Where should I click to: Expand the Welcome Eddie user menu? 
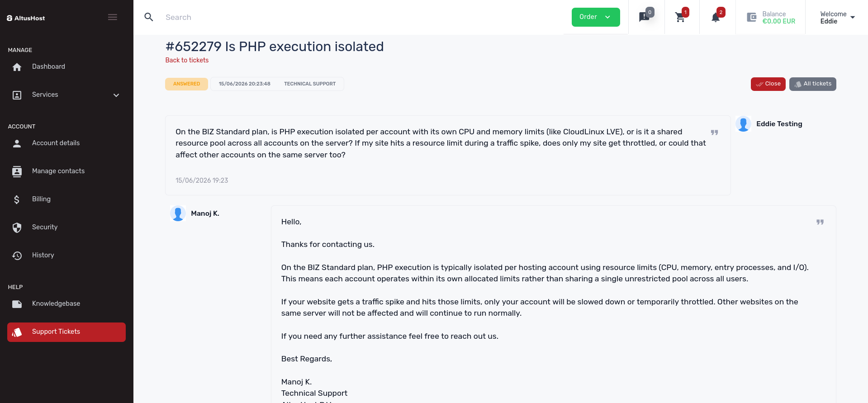(x=837, y=18)
